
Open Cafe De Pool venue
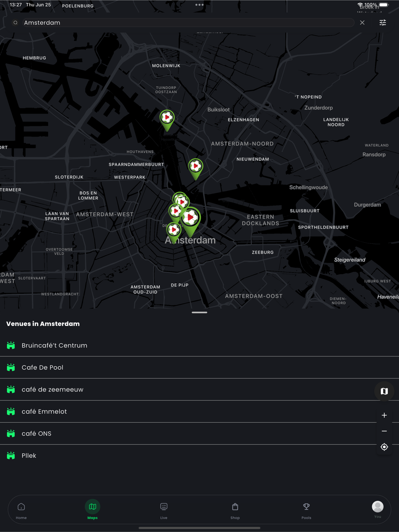pyautogui.click(x=199, y=367)
